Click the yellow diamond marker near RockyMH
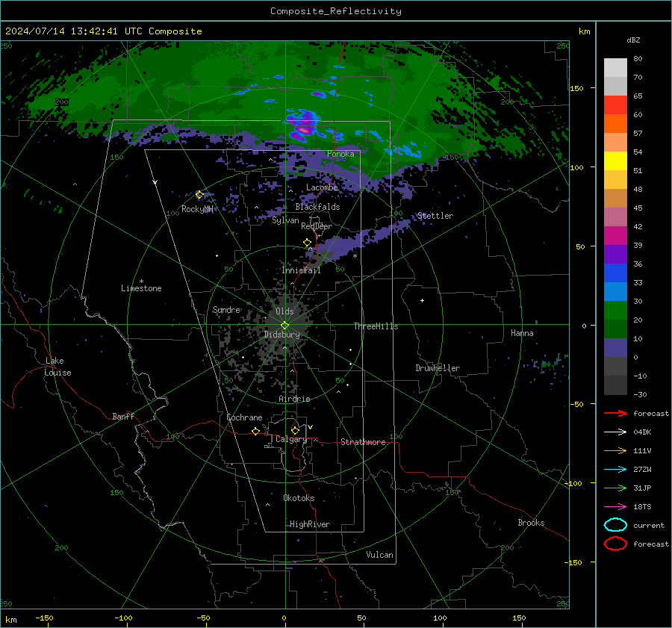Image resolution: width=672 pixels, height=628 pixels. coord(199,195)
